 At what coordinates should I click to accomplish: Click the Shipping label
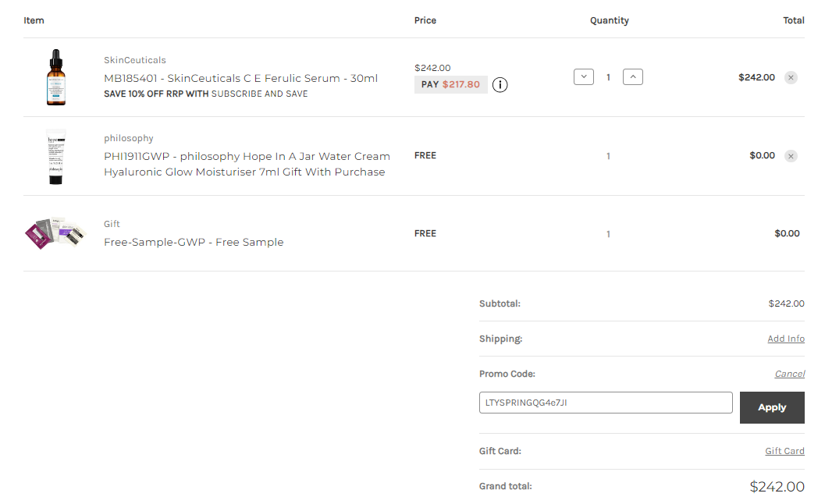(x=501, y=339)
